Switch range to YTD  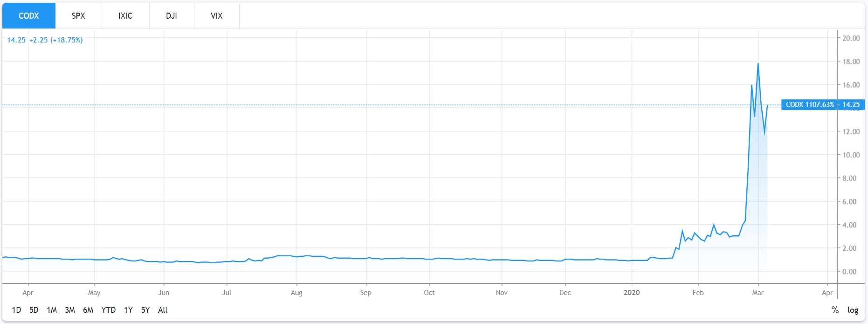pyautogui.click(x=108, y=310)
